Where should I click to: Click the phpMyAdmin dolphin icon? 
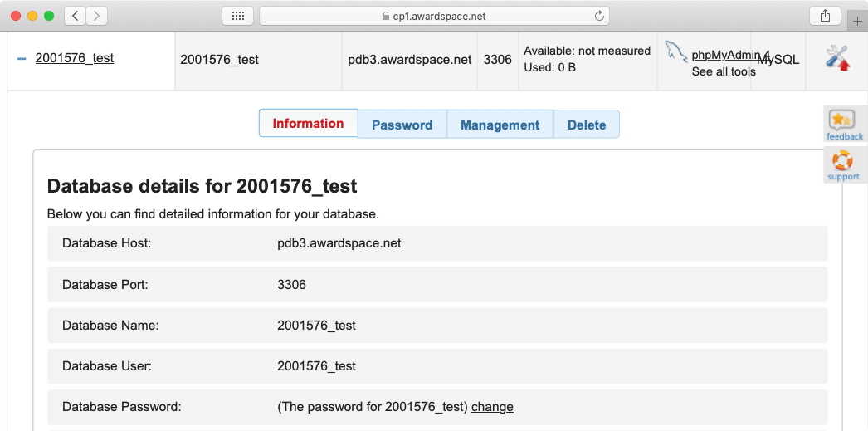click(x=675, y=52)
